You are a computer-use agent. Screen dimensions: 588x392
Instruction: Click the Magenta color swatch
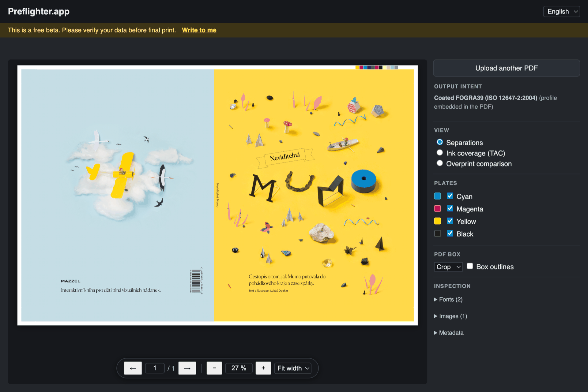[438, 209]
